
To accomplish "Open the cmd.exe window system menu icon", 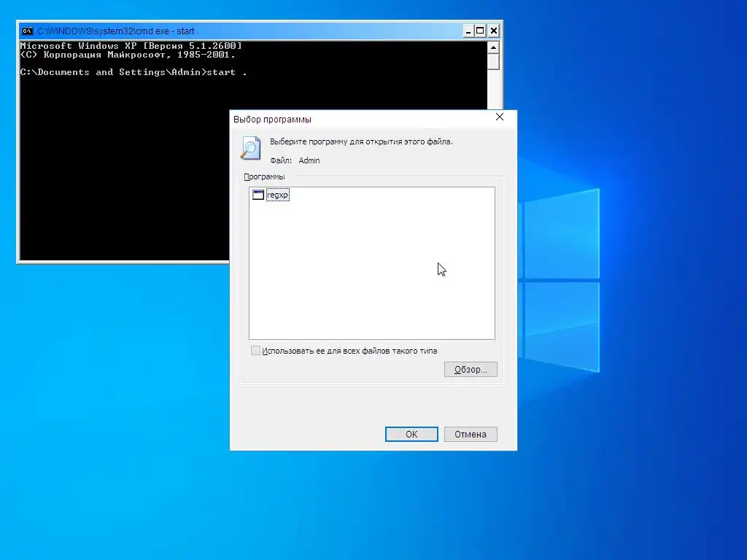I will [27, 31].
